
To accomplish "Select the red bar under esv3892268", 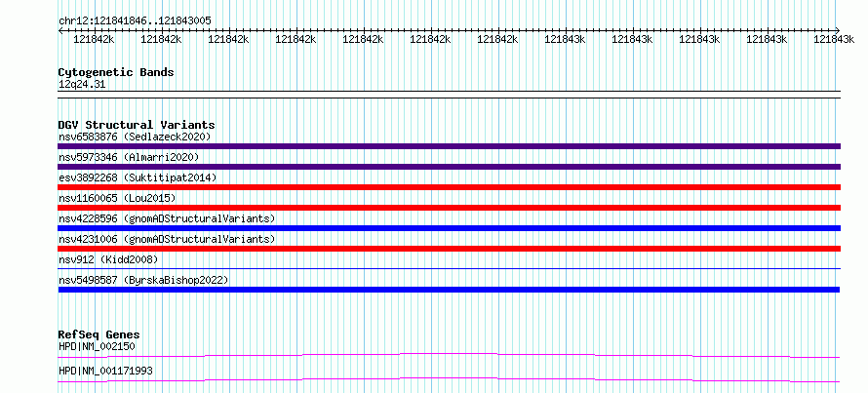I will (449, 187).
